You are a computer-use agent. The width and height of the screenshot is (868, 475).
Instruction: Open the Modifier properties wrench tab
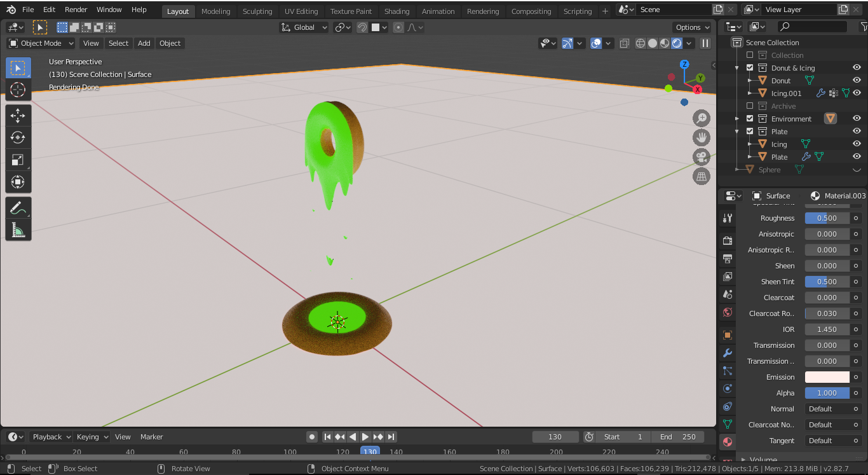pos(728,353)
